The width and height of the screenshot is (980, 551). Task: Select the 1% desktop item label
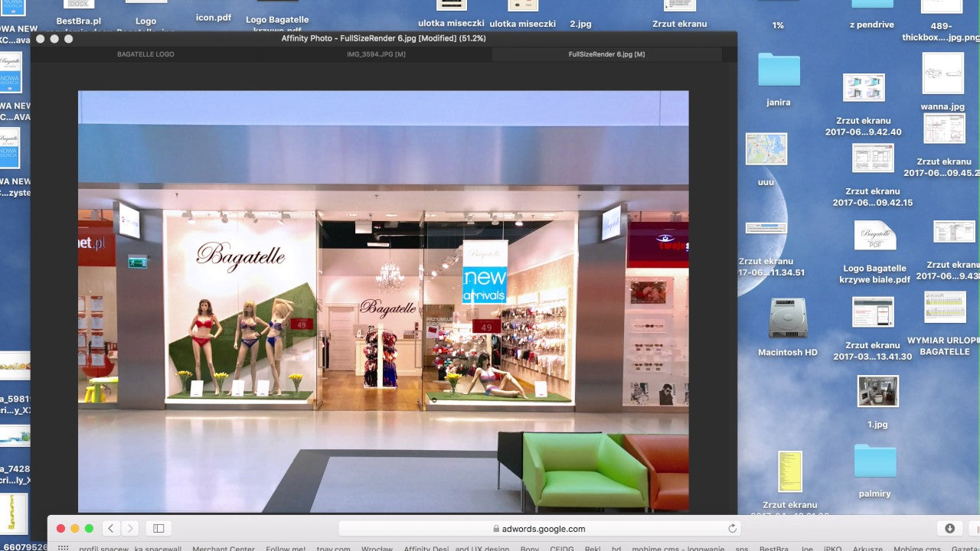coord(778,25)
